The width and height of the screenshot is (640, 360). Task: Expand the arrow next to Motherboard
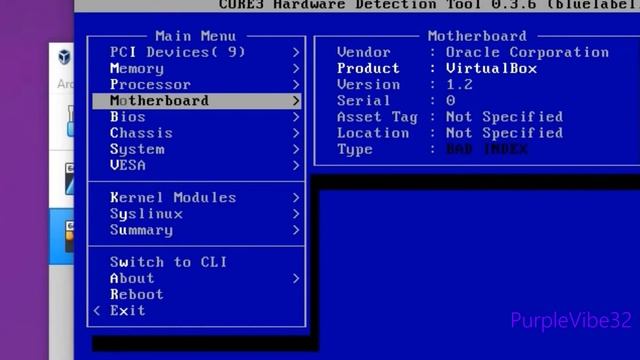[296, 101]
